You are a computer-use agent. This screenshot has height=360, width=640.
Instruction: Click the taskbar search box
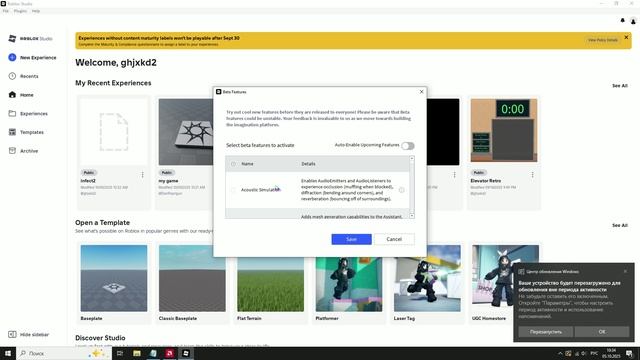pyautogui.click(x=64, y=353)
